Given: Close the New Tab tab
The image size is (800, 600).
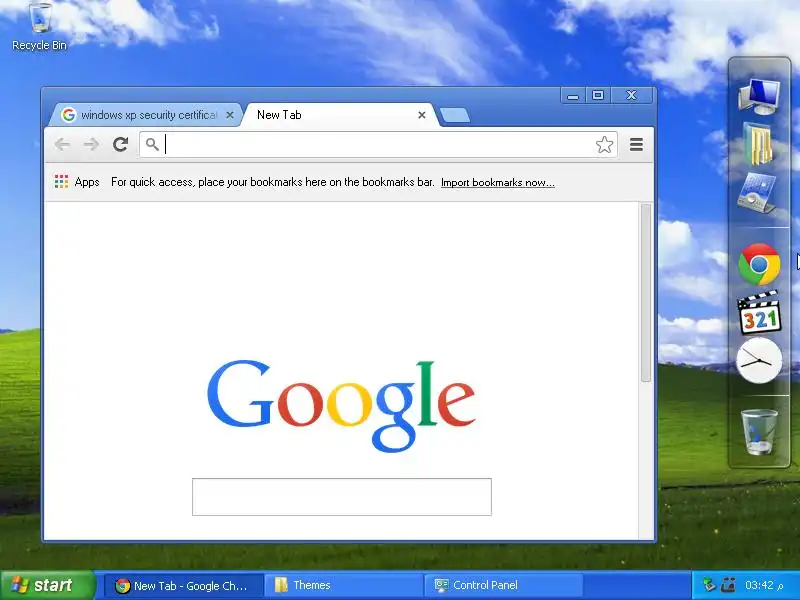Looking at the screenshot, I should tap(422, 115).
